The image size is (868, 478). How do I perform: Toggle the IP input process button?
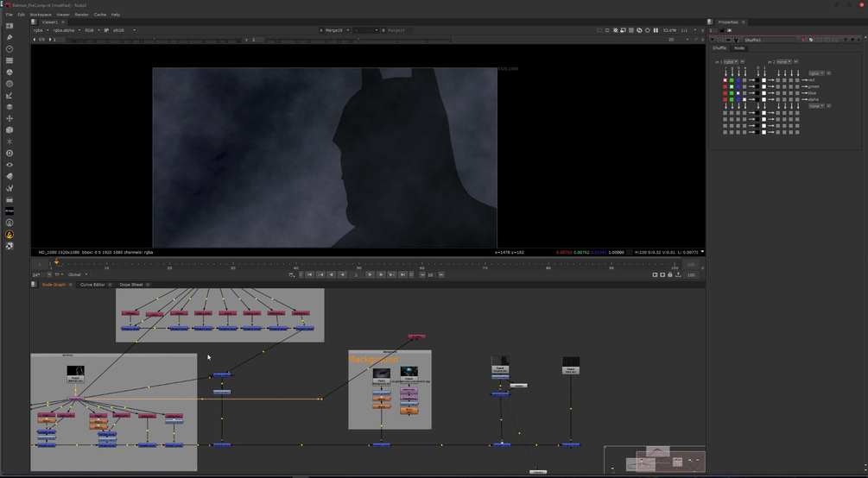pyautogui.click(x=107, y=30)
